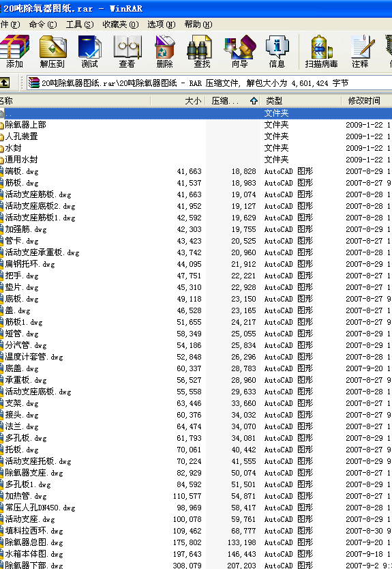Select the file 多孔板.dwg

pyautogui.click(x=26, y=438)
